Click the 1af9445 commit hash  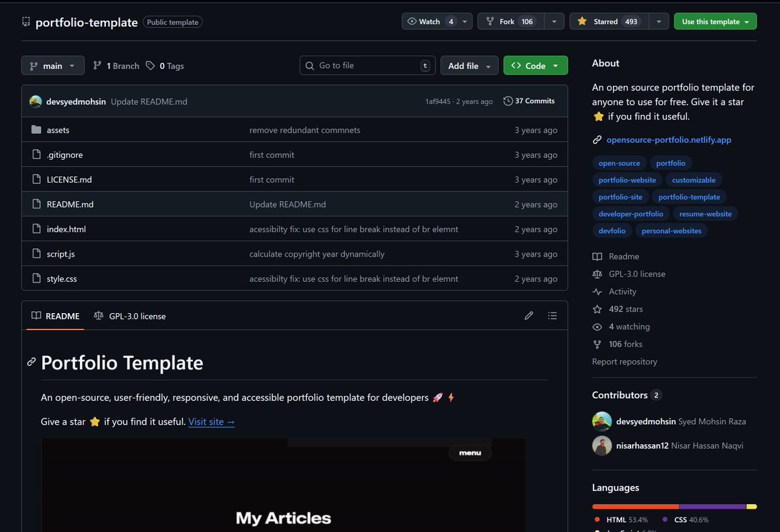point(438,101)
